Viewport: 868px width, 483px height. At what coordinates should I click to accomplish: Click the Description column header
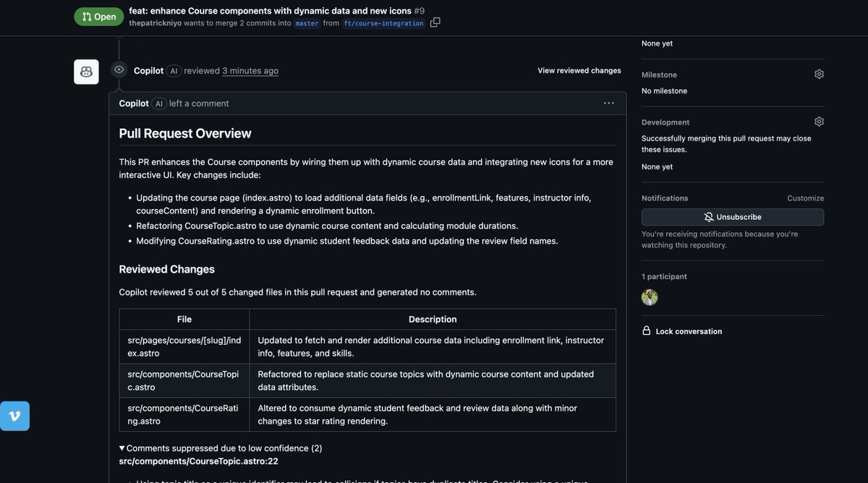[433, 319]
